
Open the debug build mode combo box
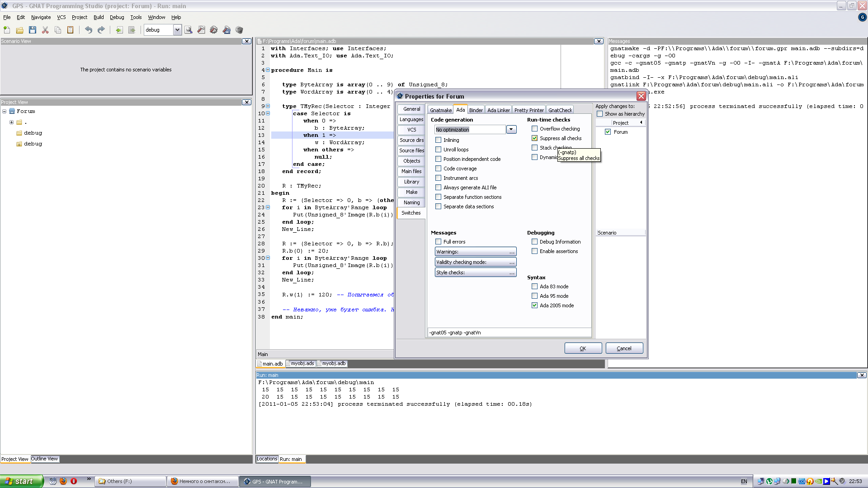tap(177, 30)
